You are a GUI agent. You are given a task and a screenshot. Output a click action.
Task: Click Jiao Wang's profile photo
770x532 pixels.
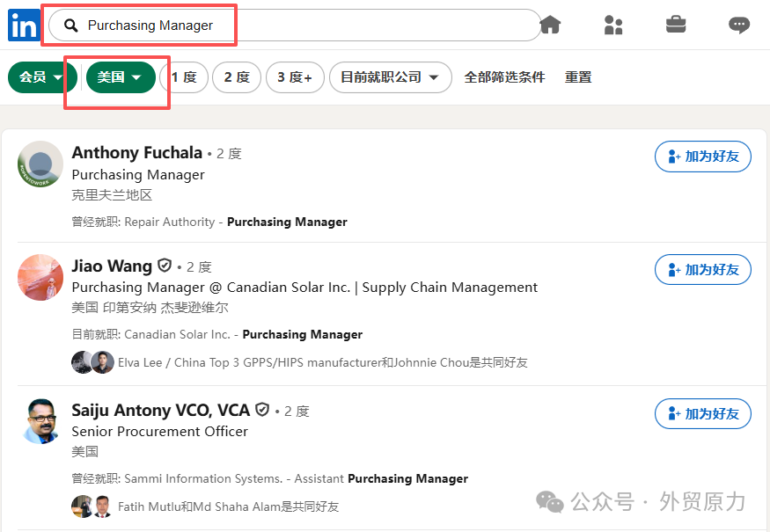[40, 277]
